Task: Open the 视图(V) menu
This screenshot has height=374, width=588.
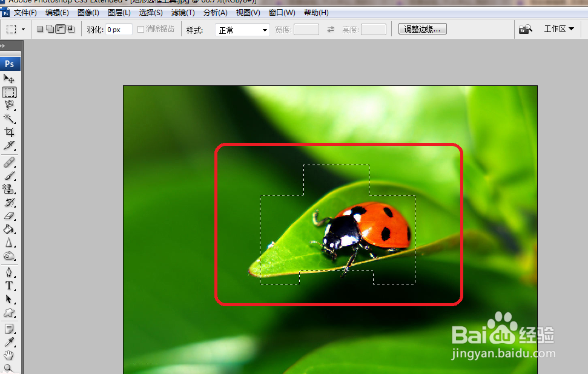Action: pyautogui.click(x=248, y=13)
